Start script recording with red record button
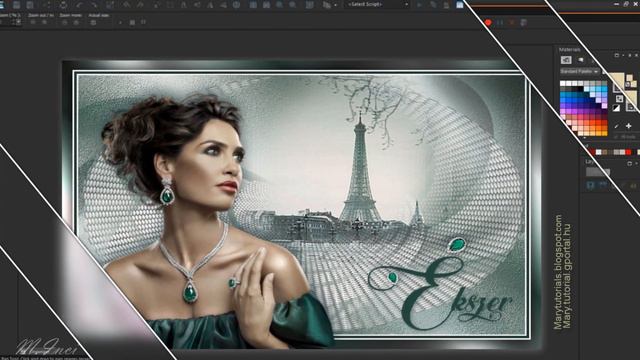Image resolution: width=640 pixels, height=360 pixels. 488,22
